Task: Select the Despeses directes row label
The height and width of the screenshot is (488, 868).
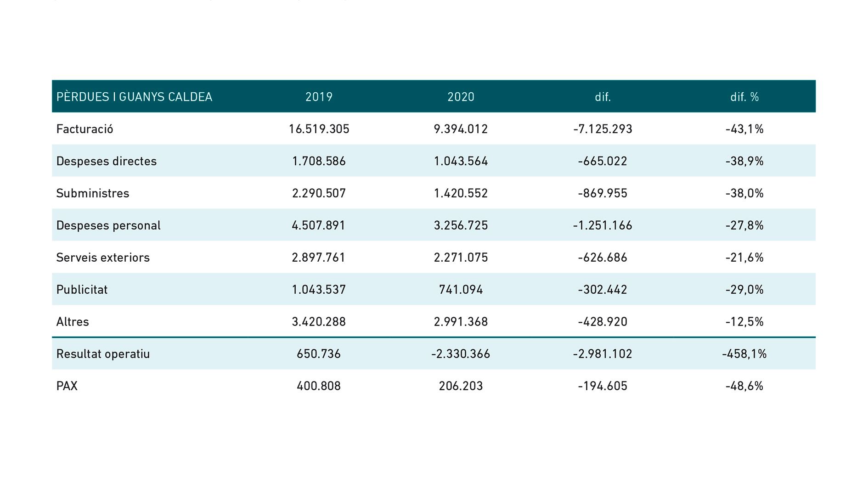Action: pos(106,161)
